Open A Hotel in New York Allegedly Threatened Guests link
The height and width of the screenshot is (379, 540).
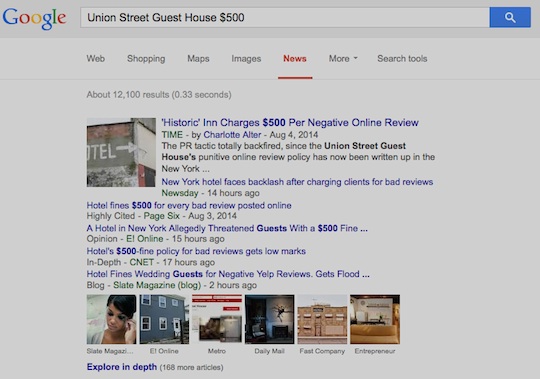(227, 228)
